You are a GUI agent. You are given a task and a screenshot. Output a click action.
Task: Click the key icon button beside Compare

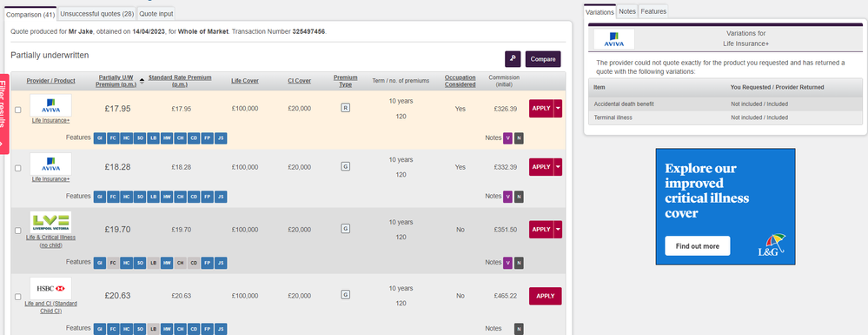tap(513, 59)
